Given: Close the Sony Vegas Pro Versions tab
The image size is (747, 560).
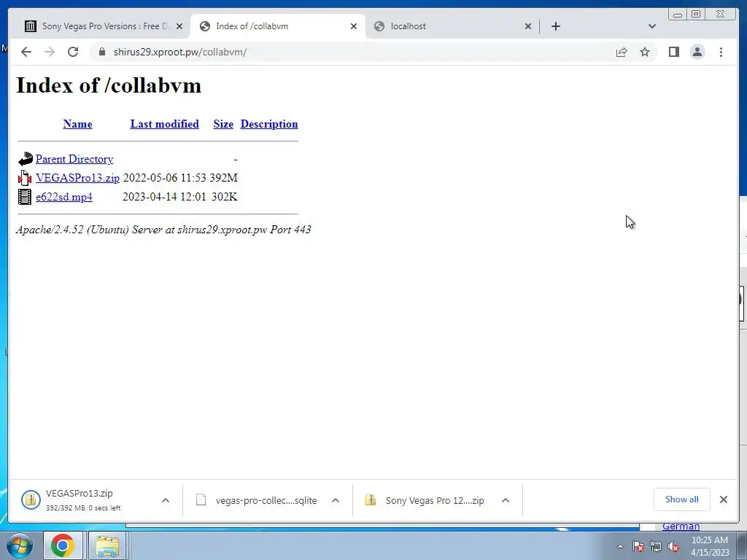Looking at the screenshot, I should pos(179,26).
